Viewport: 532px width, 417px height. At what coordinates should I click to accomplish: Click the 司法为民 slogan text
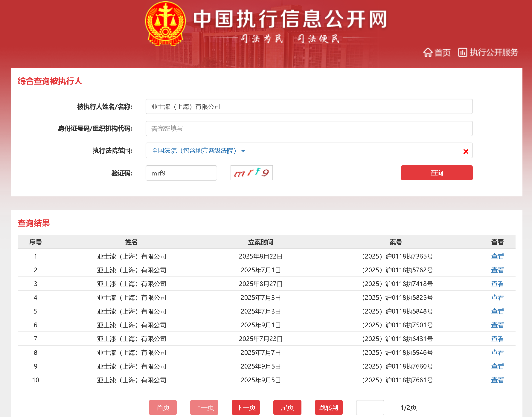coord(261,39)
